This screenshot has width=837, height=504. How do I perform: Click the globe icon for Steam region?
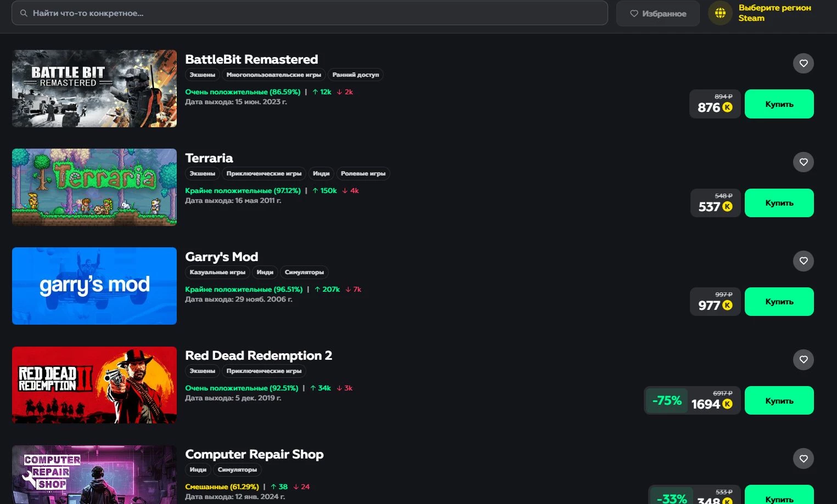click(x=720, y=13)
